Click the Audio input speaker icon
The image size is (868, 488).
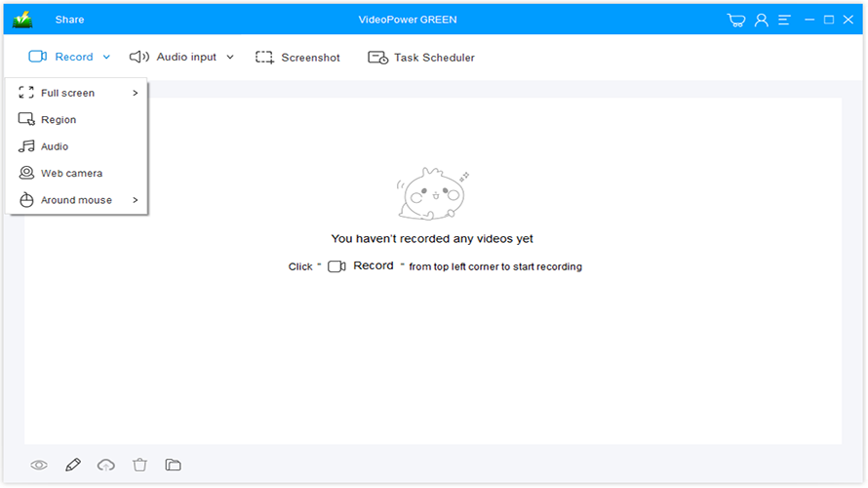pos(138,57)
